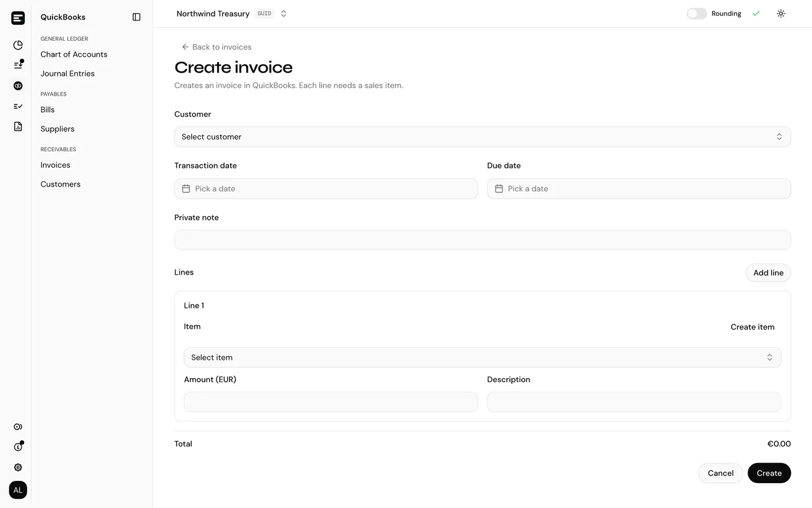Navigate to Bills
This screenshot has width=812, height=508.
click(x=47, y=110)
